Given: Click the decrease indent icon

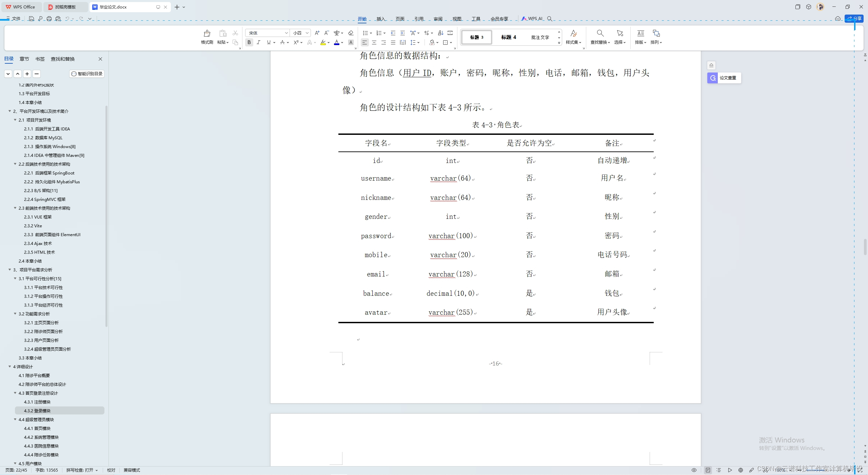Looking at the screenshot, I should (393, 33).
